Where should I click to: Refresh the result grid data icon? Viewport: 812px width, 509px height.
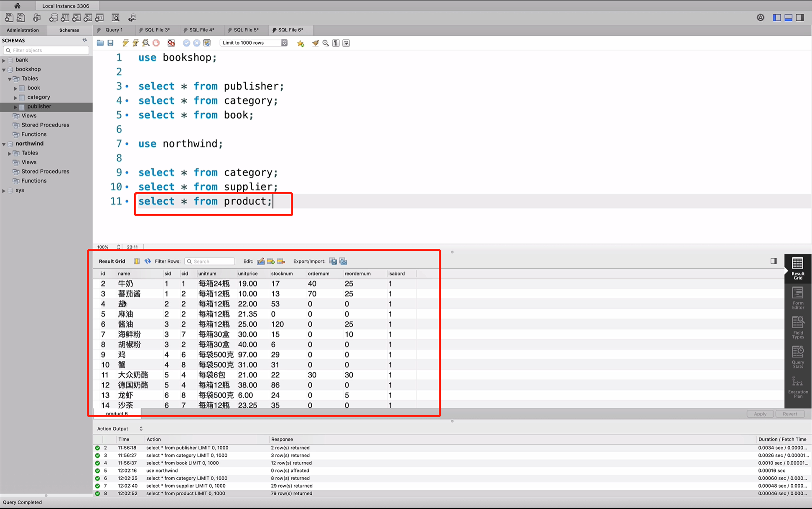148,261
